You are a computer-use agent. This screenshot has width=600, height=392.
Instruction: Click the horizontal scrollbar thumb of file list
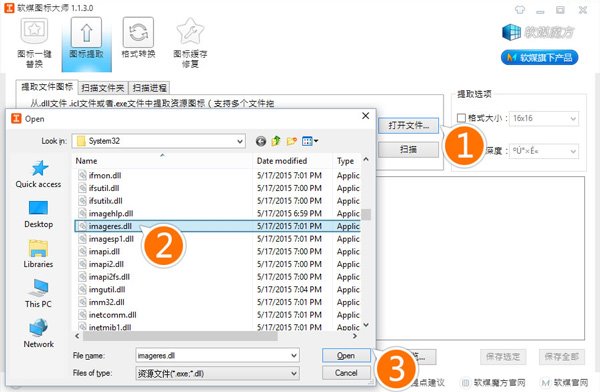(180, 336)
